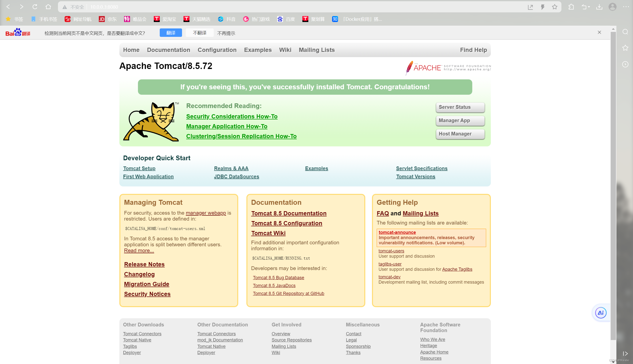This screenshot has width=633, height=364.
Task: Open search from the right sidebar icon
Action: pos(625,31)
